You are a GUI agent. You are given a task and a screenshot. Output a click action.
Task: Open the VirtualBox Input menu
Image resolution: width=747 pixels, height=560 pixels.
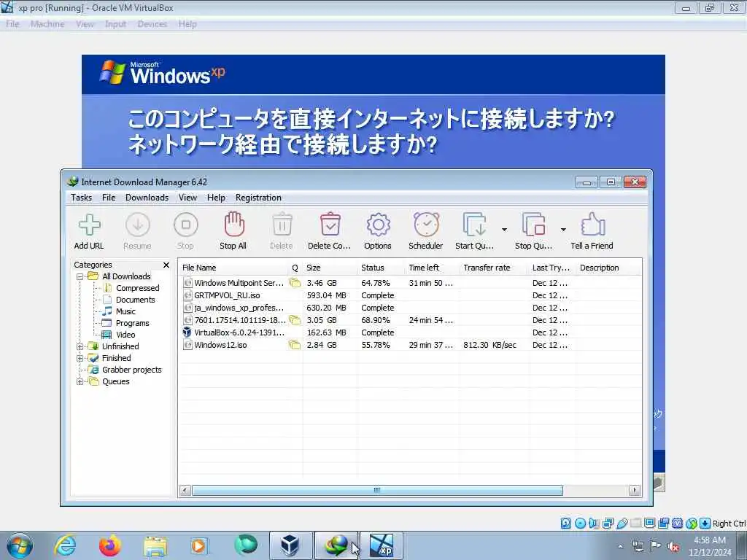pyautogui.click(x=115, y=24)
